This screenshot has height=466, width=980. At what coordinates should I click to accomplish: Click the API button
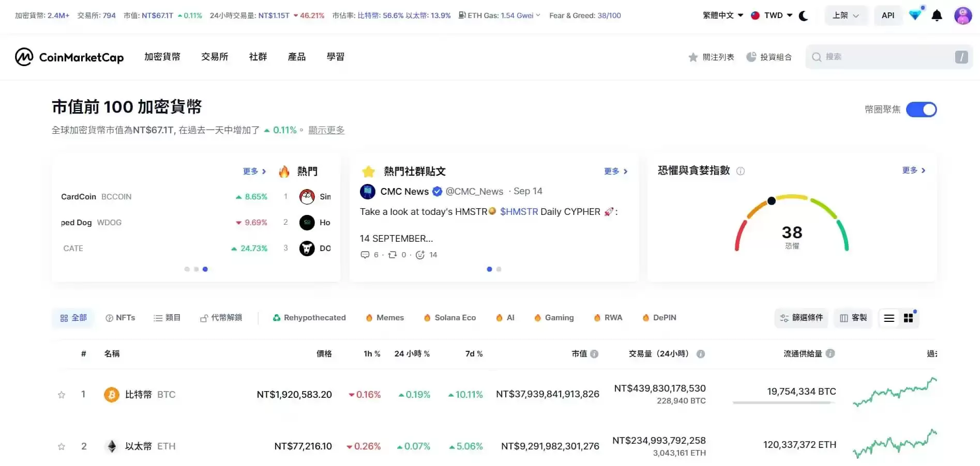tap(888, 15)
